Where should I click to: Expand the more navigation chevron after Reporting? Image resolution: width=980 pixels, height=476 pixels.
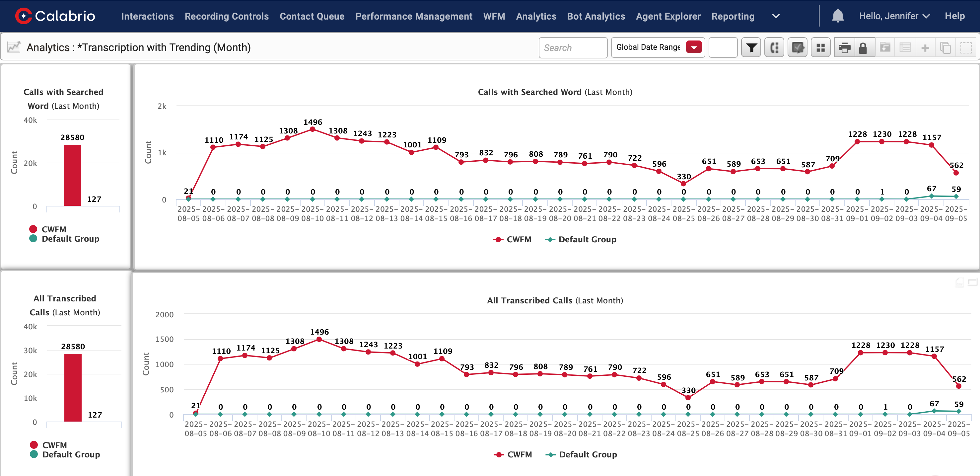(776, 16)
